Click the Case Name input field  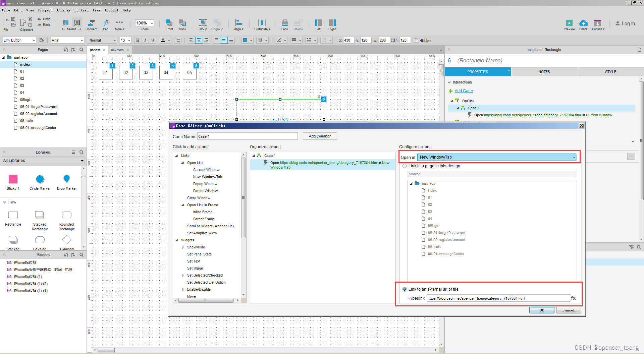(x=247, y=136)
